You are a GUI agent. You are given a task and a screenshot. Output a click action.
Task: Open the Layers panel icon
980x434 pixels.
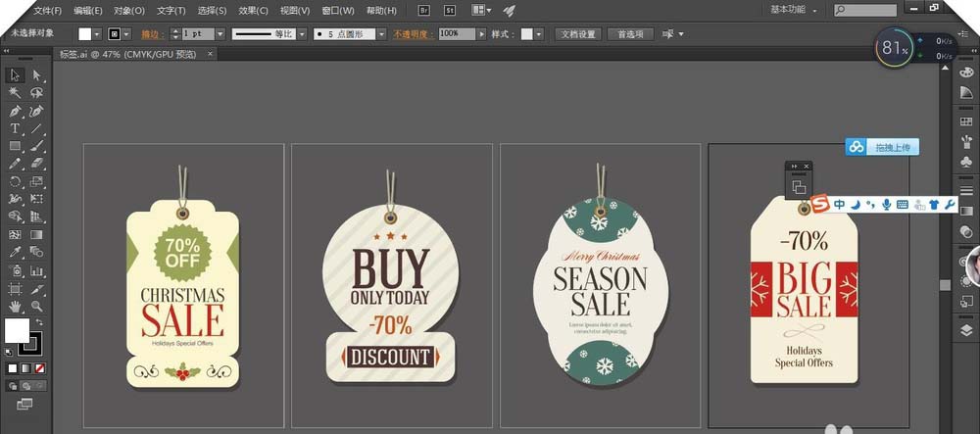coord(965,330)
